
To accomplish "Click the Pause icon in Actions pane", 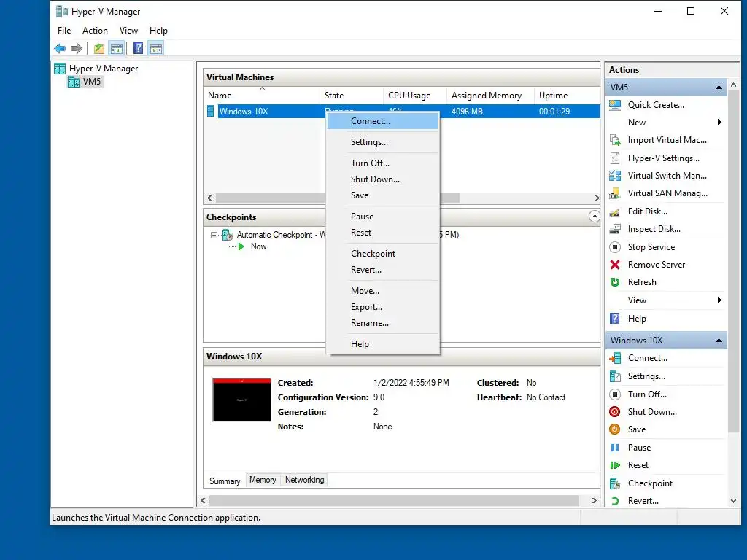I will click(615, 448).
